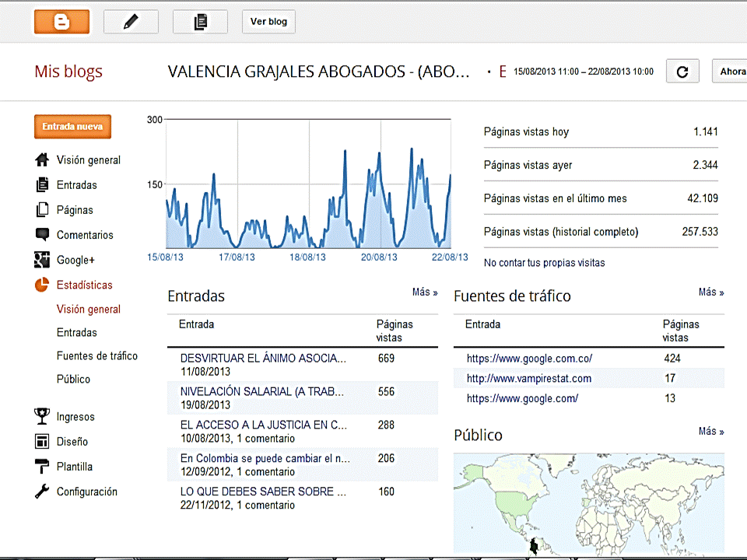Click Más link beside Público heading

click(711, 431)
